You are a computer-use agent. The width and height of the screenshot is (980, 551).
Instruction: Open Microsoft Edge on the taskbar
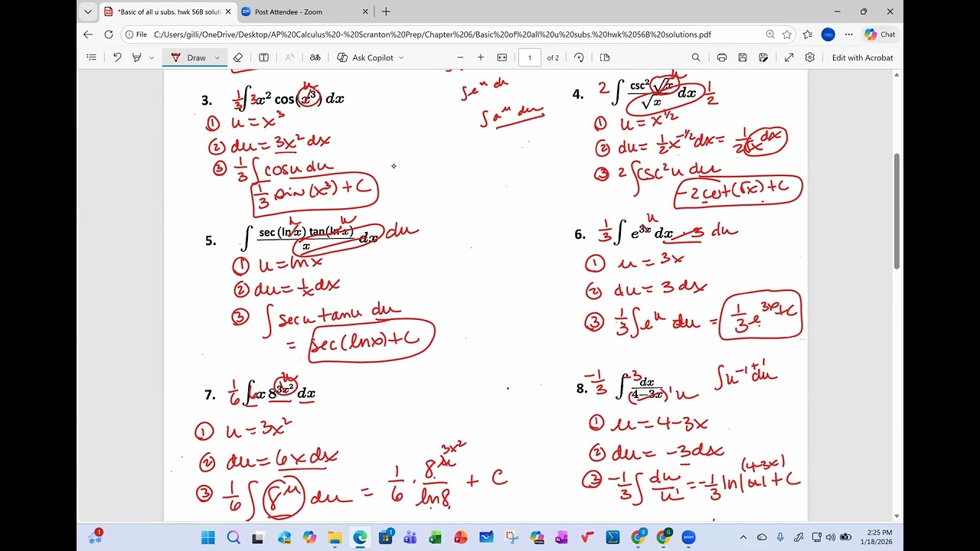click(x=360, y=537)
